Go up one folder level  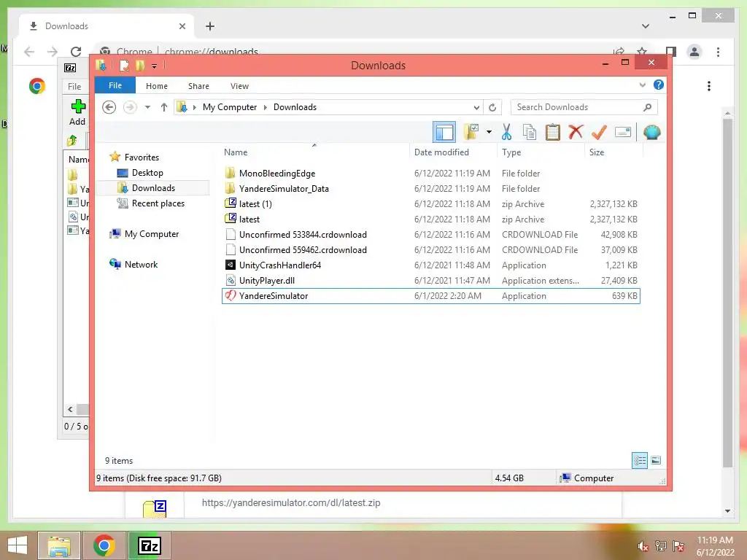pyautogui.click(x=164, y=107)
